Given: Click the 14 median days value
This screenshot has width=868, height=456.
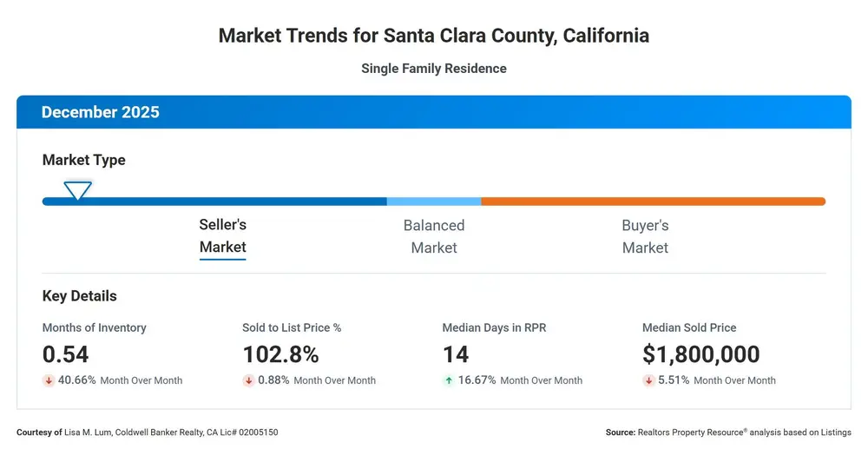Looking at the screenshot, I should point(456,354).
